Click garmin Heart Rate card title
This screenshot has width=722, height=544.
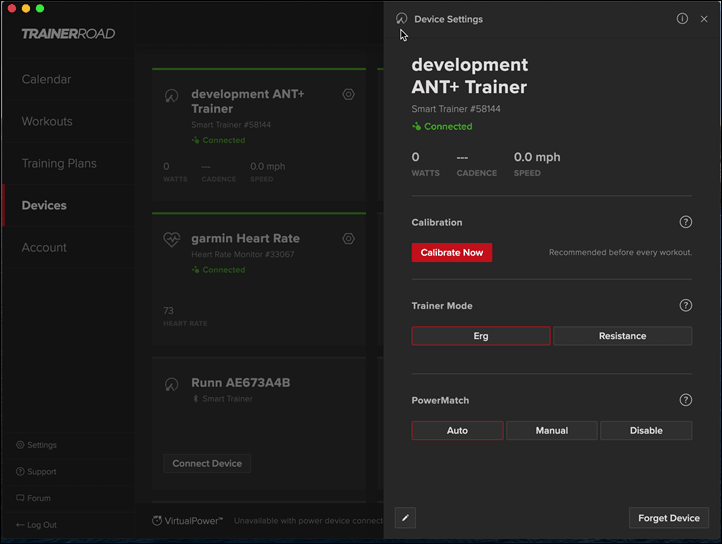245,238
